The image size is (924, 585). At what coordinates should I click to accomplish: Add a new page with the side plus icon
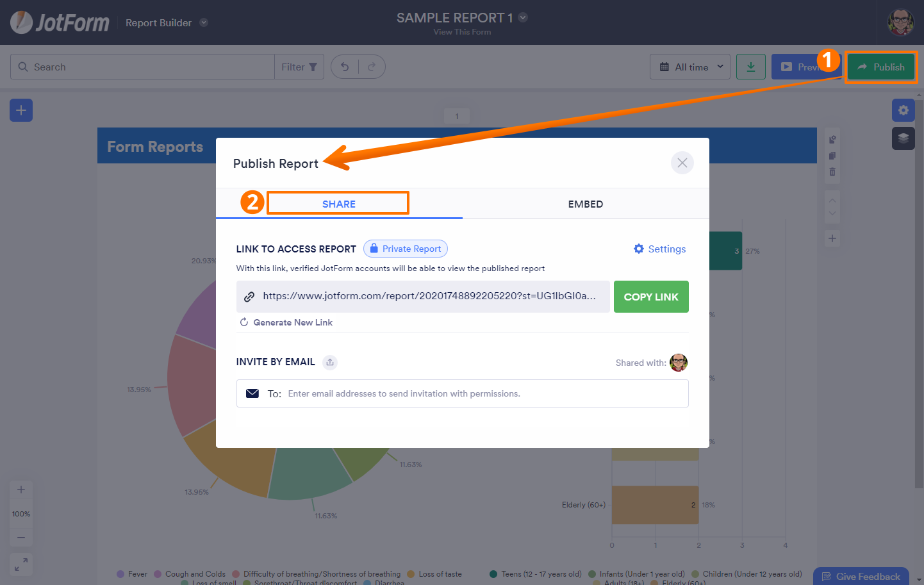(832, 238)
